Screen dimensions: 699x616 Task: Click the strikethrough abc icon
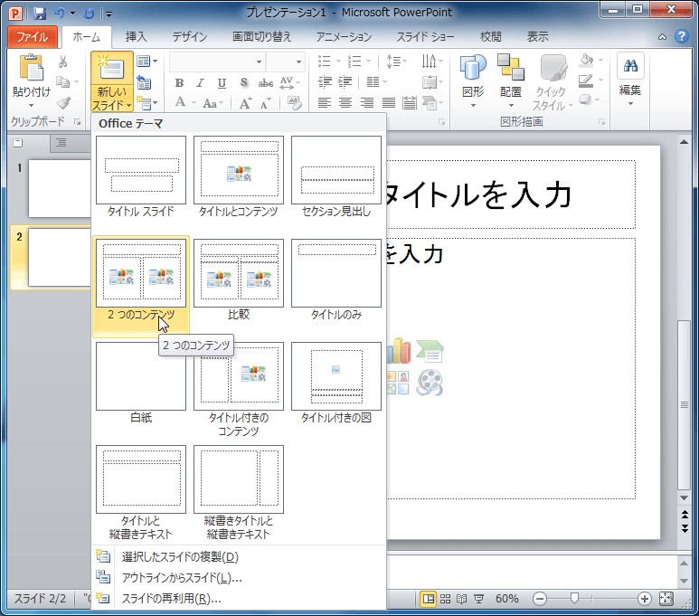pos(266,83)
